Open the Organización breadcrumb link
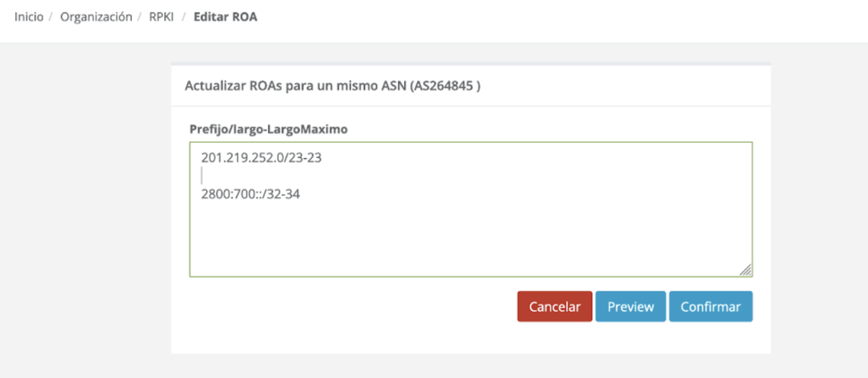 pyautogui.click(x=97, y=17)
